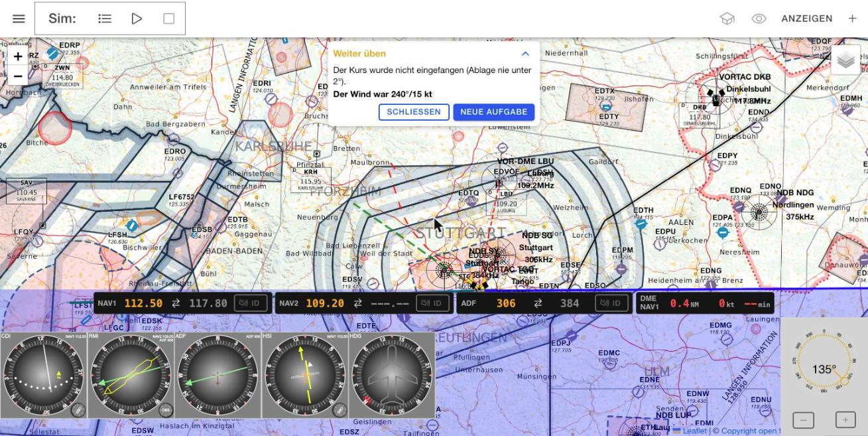Click the RMI instrument OBS knob
Viewport: 868px width, 436px height.
tap(165, 409)
